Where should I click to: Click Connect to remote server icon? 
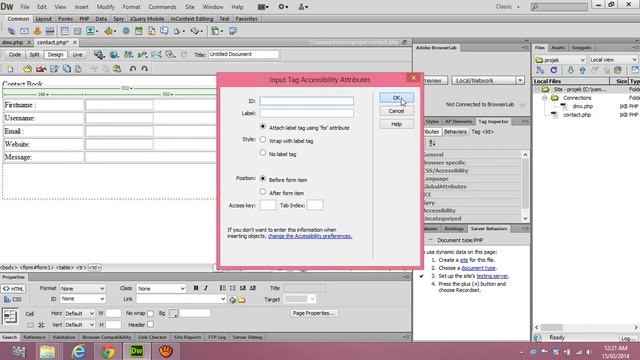pos(540,70)
